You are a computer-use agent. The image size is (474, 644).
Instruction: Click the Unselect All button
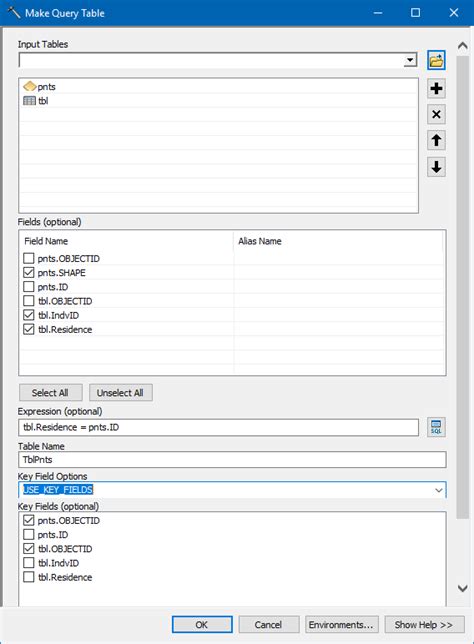click(x=120, y=393)
